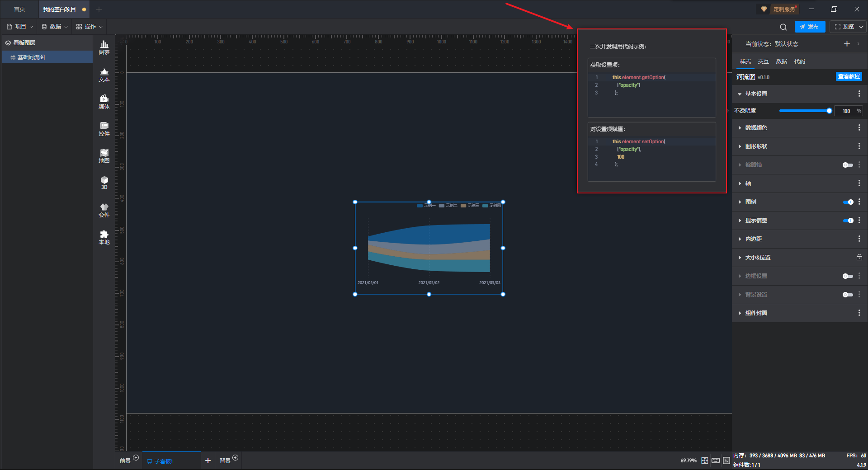Click the 发布 publish button
Viewport: 868px width, 470px height.
[810, 27]
